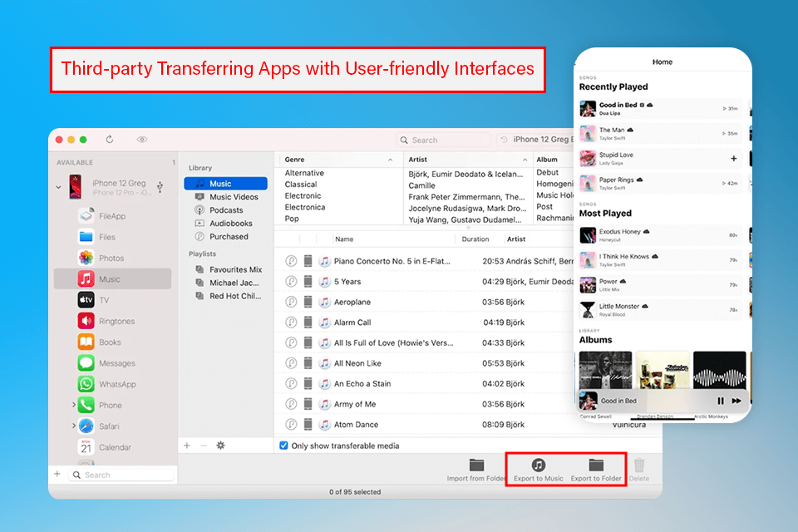
Task: Click Import from Folder button
Action: tap(476, 470)
